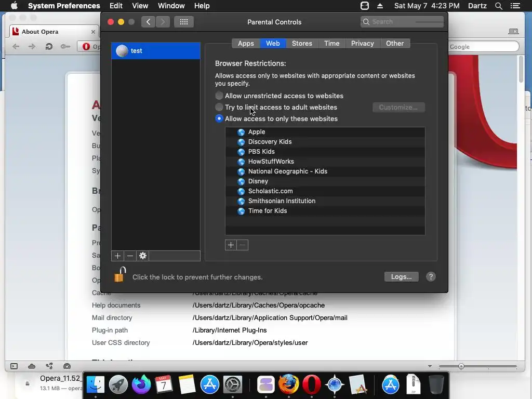The height and width of the screenshot is (399, 532).
Task: Adjust Opera's zoom slider
Action: coord(461,366)
